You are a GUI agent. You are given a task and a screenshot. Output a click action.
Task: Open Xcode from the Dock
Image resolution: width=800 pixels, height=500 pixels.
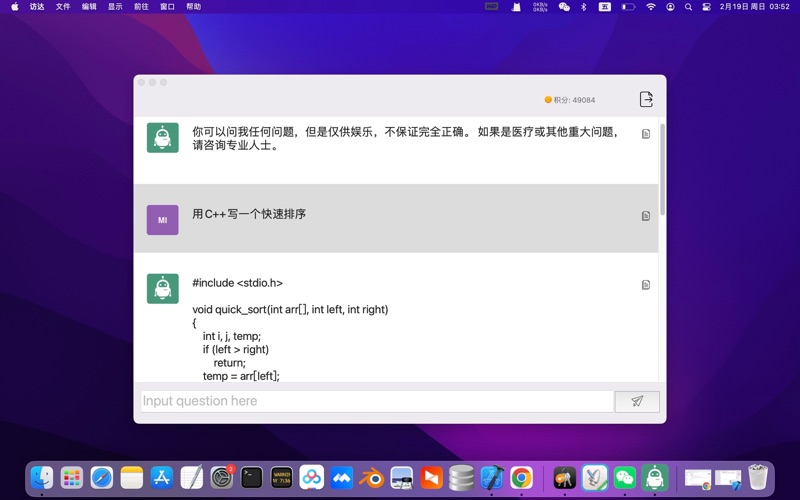(492, 478)
